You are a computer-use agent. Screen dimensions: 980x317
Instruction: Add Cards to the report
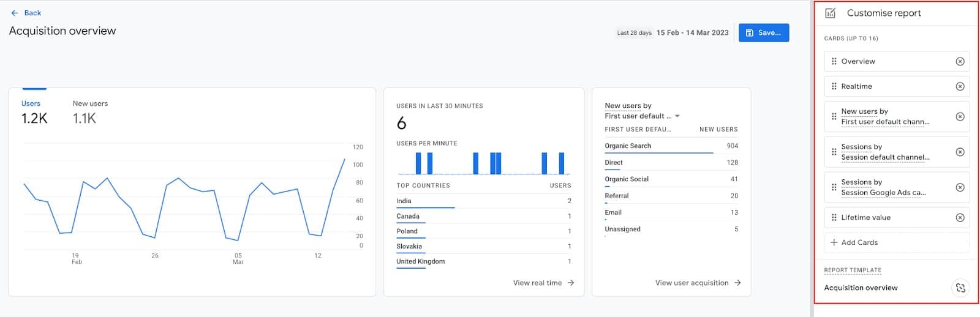(897, 242)
